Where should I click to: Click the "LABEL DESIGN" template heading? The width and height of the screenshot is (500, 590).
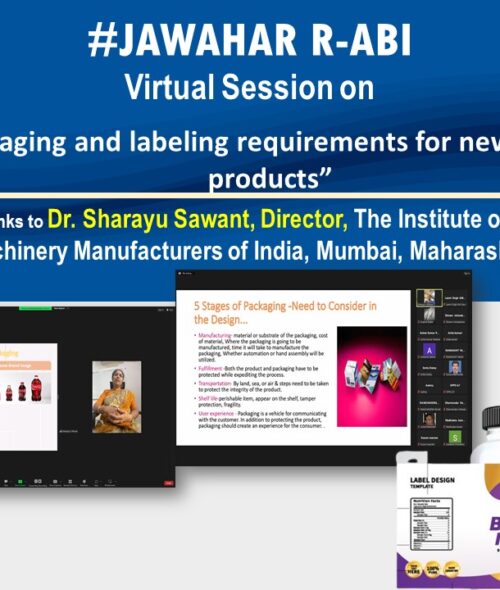pyautogui.click(x=432, y=480)
